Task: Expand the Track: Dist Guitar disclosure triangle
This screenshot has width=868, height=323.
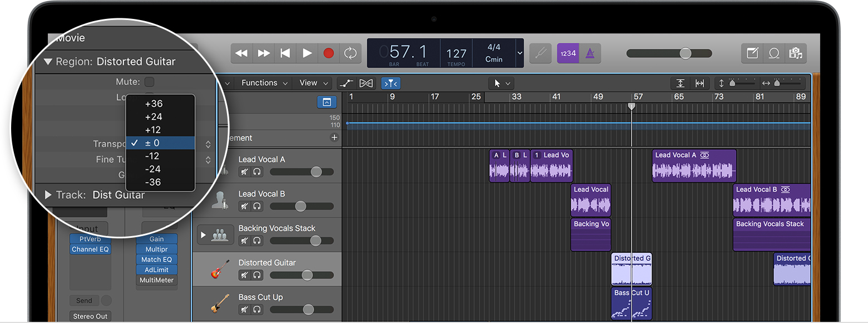Action: coord(48,195)
